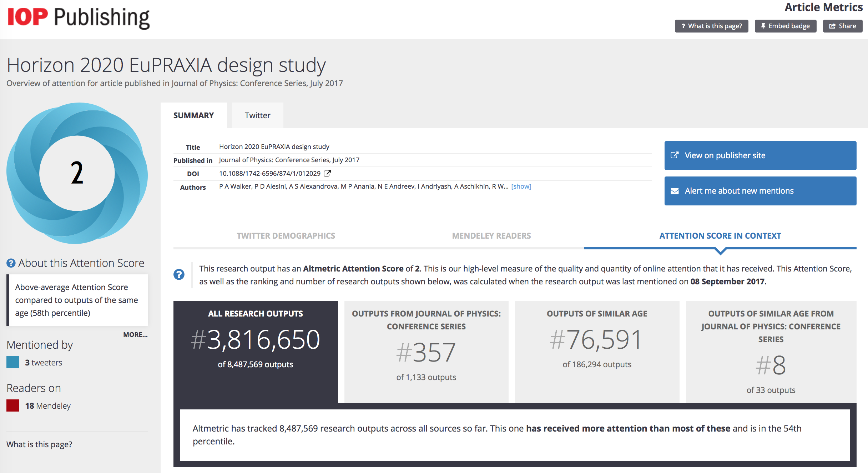
Task: Select similar age from journal panel #8
Action: [x=771, y=352]
